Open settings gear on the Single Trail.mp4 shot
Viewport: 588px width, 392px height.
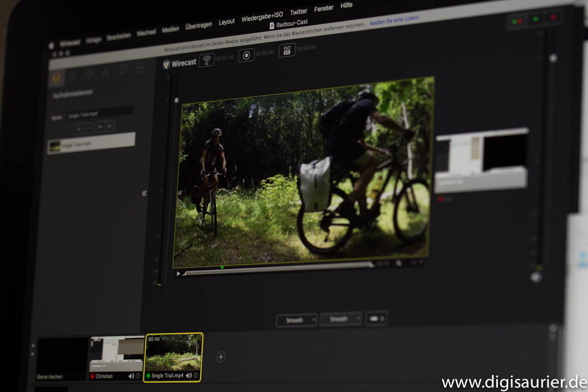(x=196, y=375)
